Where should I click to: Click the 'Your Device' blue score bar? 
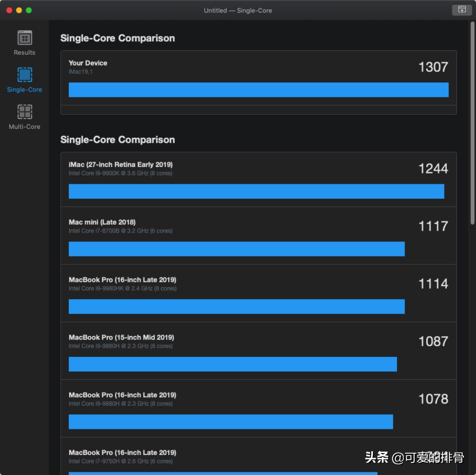click(x=258, y=90)
